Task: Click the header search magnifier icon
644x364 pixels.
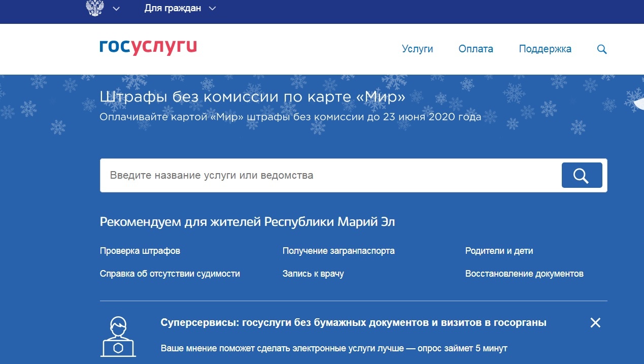Action: (602, 49)
